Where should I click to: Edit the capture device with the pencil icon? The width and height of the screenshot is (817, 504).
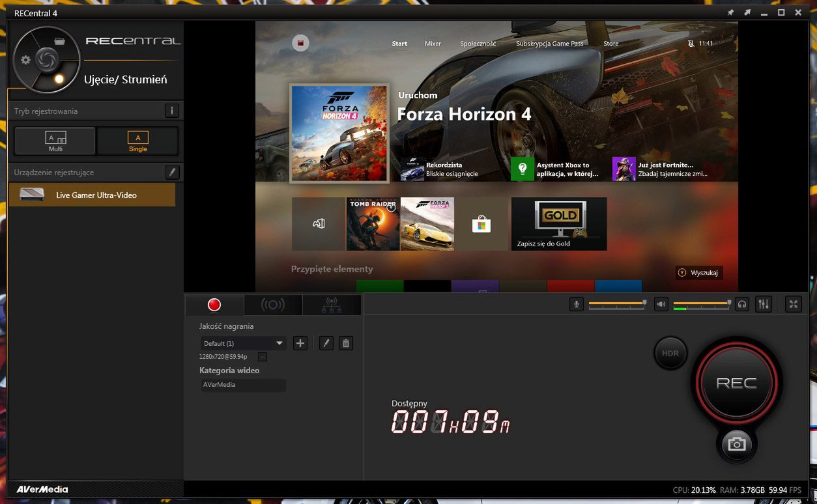tap(171, 172)
